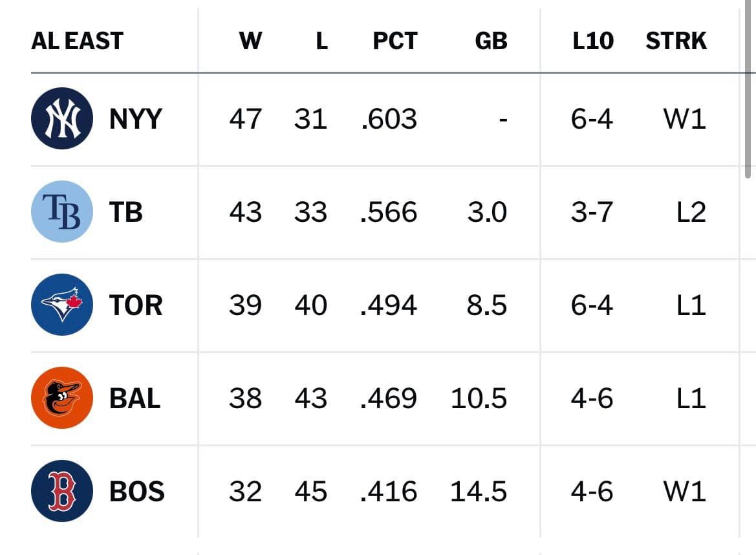Sort standings by PCT column header
The width and height of the screenshot is (756, 555).
click(395, 41)
